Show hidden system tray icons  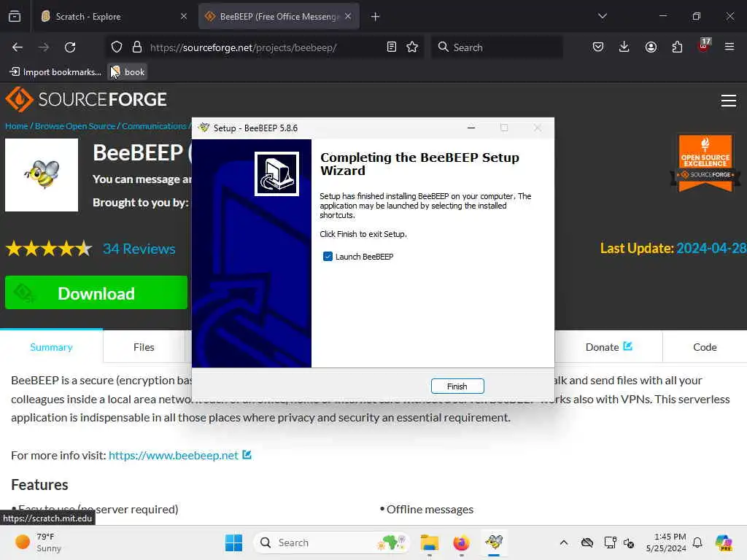point(564,542)
